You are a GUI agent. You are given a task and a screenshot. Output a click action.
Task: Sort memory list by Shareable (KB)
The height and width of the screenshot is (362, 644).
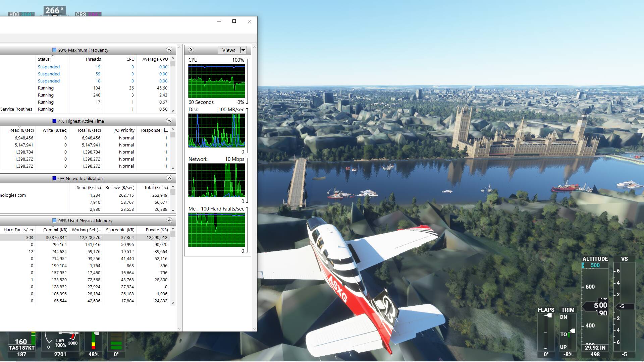[x=119, y=230]
